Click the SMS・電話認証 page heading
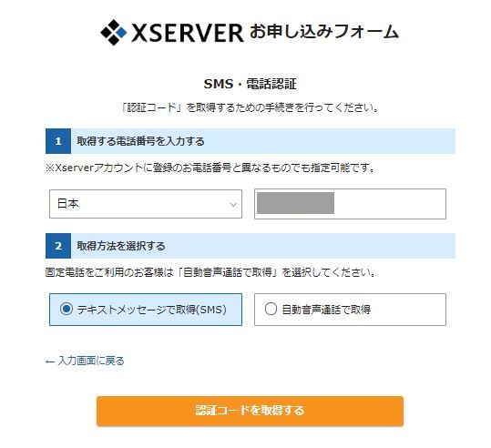The height and width of the screenshot is (448, 491). (250, 84)
